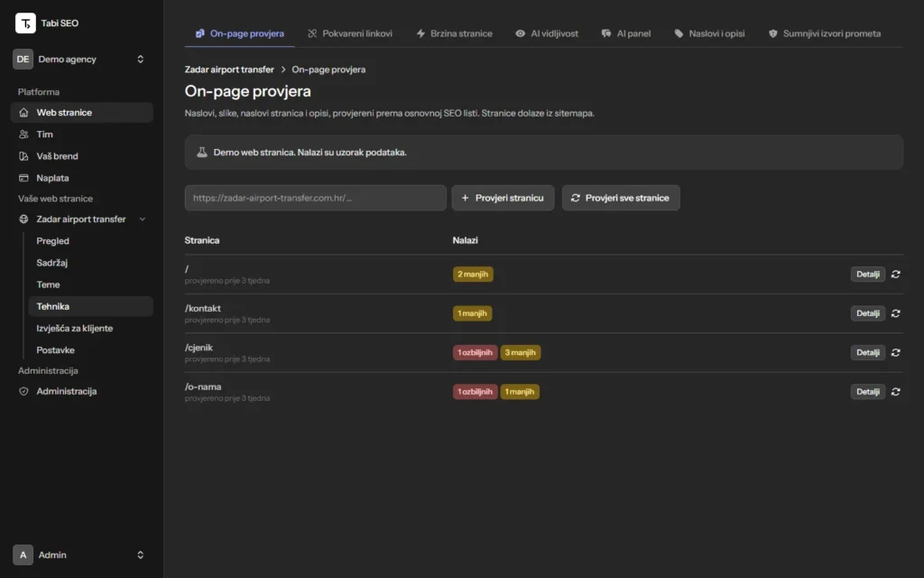
Task: Recheck the /kontakt page with refresh icon
Action: pyautogui.click(x=896, y=313)
